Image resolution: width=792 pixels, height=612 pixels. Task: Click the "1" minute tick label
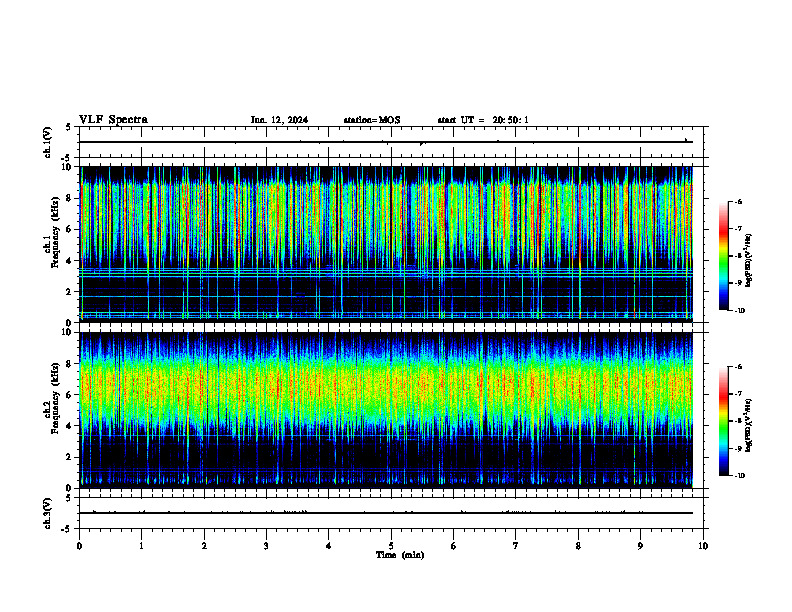click(141, 546)
